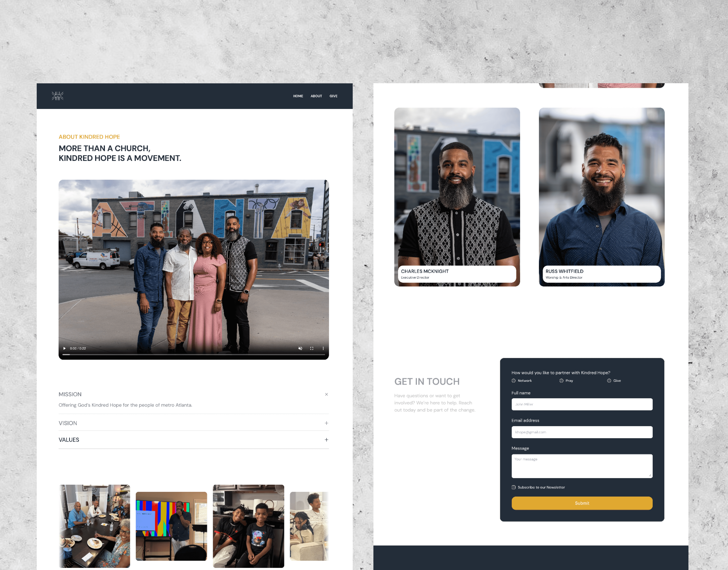728x570 pixels.
Task: Click the video progress bar
Action: pyautogui.click(x=194, y=354)
